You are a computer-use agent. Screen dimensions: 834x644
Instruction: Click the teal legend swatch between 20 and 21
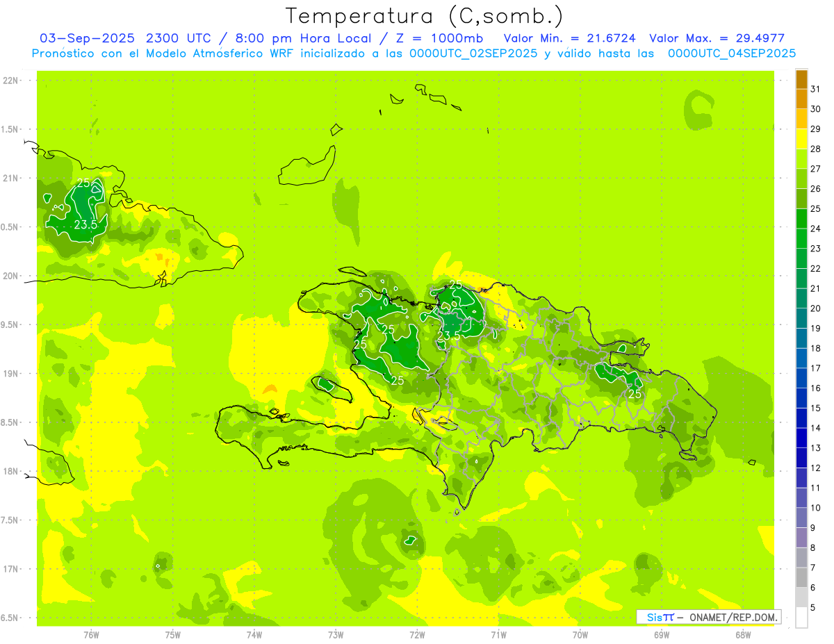[801, 299]
